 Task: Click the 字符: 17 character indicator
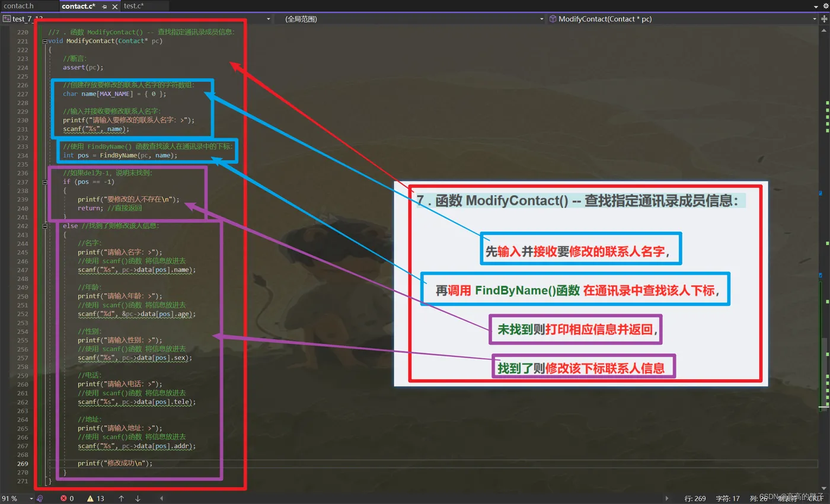pos(727,499)
